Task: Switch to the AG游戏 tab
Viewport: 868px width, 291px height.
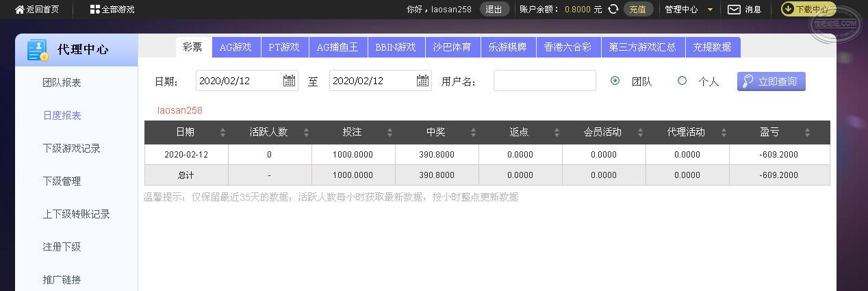Action: (235, 47)
